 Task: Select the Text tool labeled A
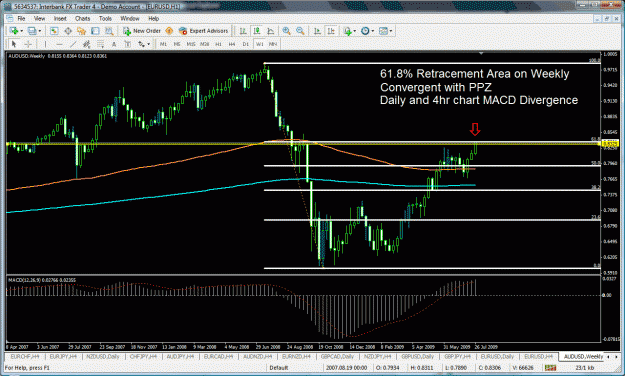[114, 44]
